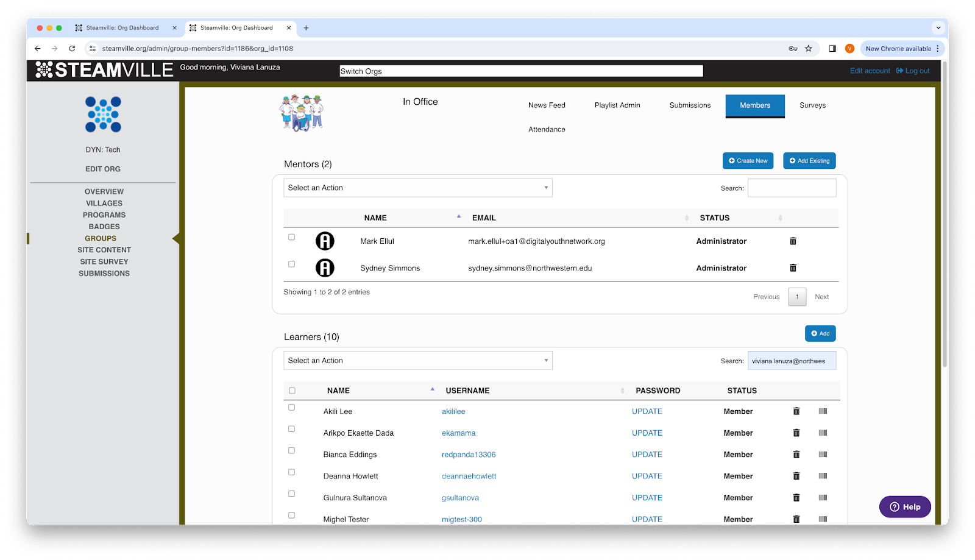Image resolution: width=975 pixels, height=560 pixels.
Task: Click trash icon for Arikpo Ekaette Dada
Action: [796, 433]
